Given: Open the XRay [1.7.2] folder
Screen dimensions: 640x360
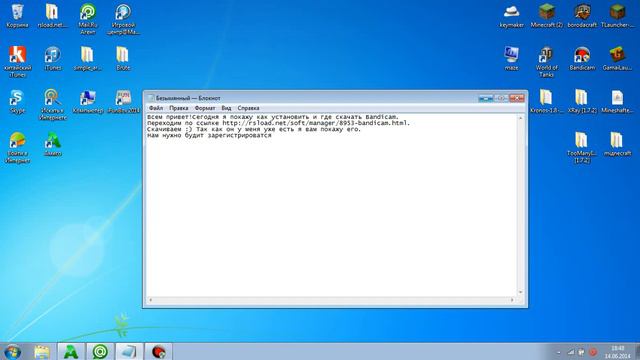Looking at the screenshot, I should point(582,101).
